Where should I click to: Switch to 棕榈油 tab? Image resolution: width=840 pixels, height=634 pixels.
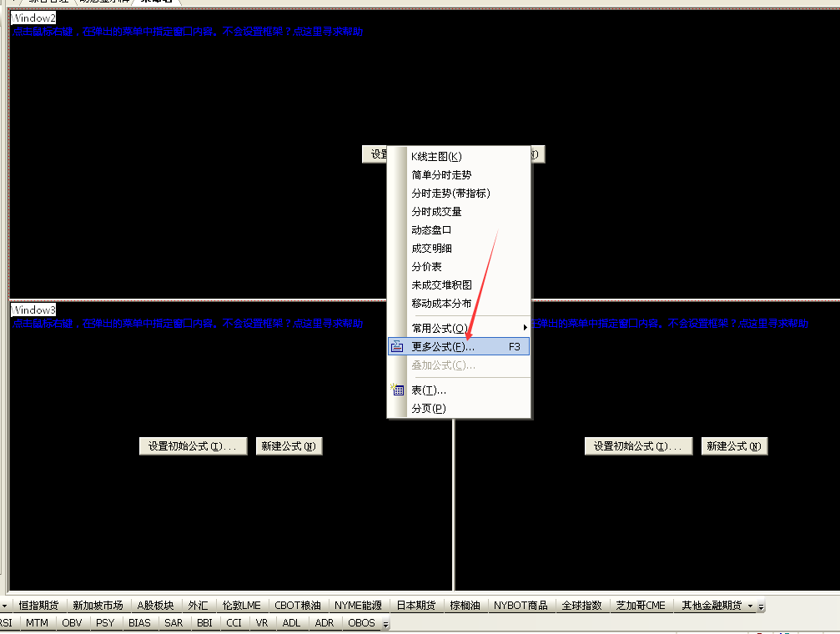click(465, 606)
